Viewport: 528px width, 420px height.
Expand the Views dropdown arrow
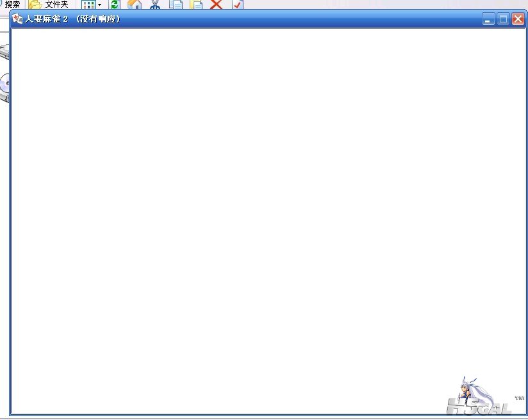(x=99, y=4)
